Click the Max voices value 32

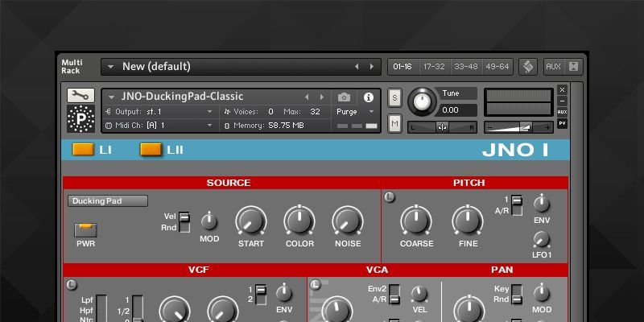(315, 112)
